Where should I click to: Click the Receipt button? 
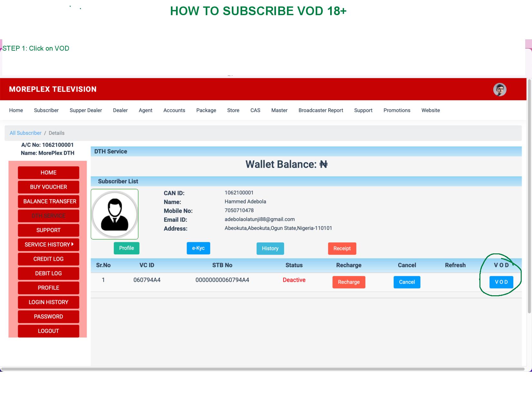coord(342,249)
